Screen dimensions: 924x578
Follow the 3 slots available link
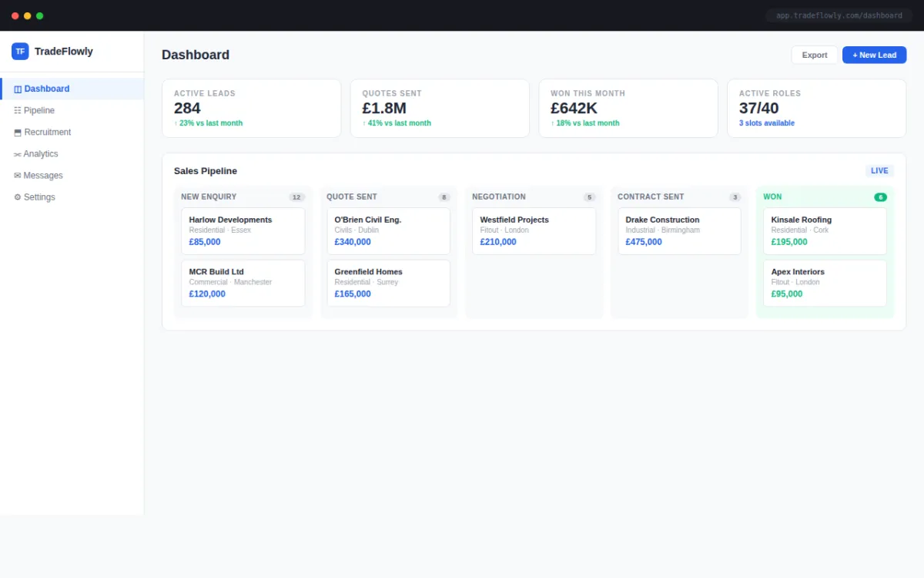click(x=767, y=123)
